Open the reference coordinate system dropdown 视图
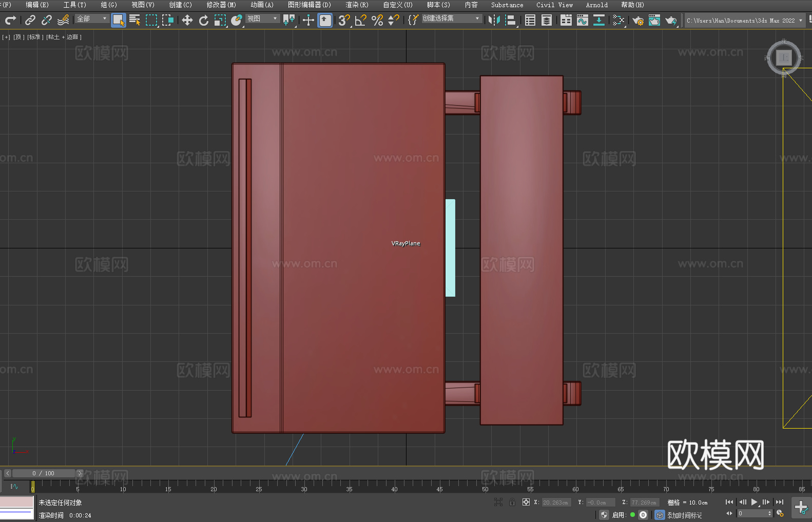 (262, 18)
